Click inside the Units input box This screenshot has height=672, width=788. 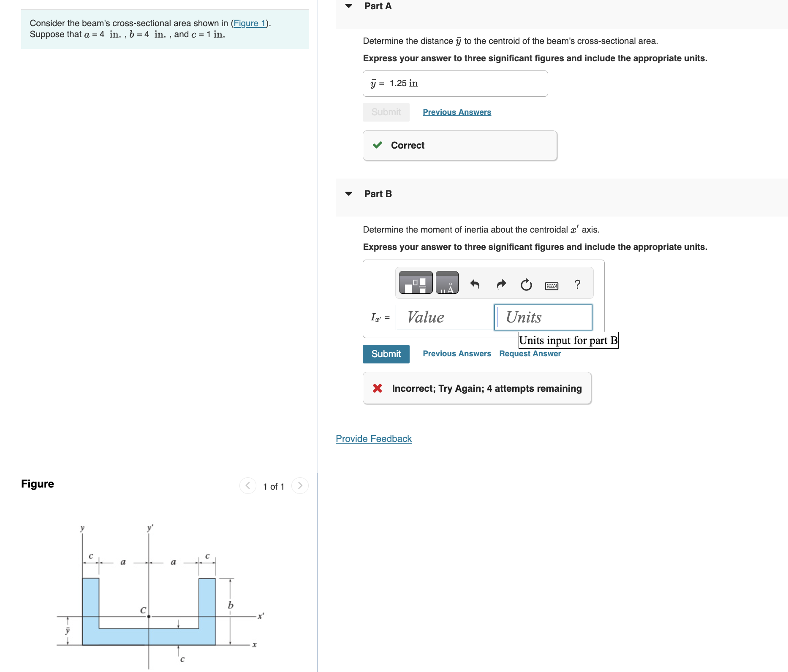click(543, 317)
